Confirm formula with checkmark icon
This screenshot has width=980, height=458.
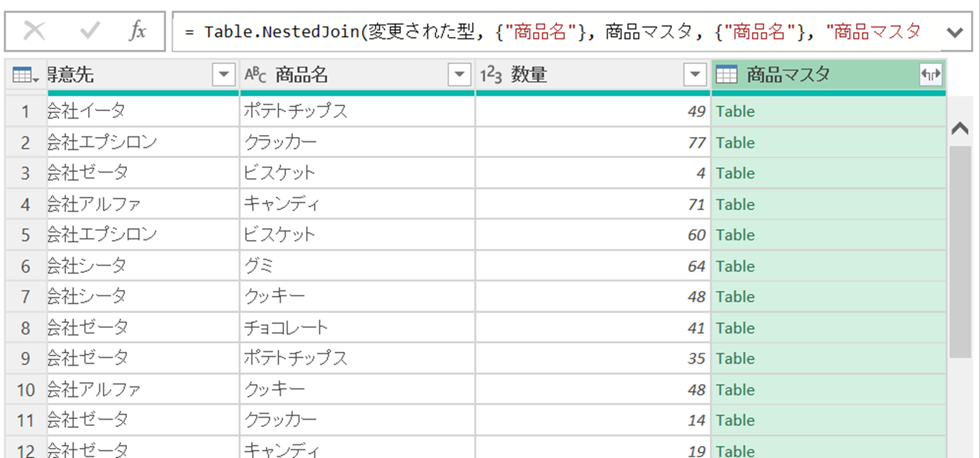click(90, 31)
